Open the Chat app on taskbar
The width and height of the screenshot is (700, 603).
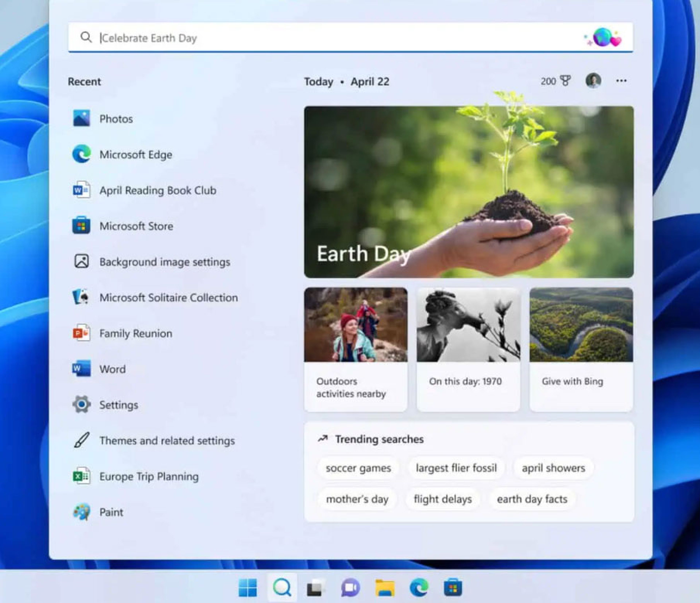(350, 588)
